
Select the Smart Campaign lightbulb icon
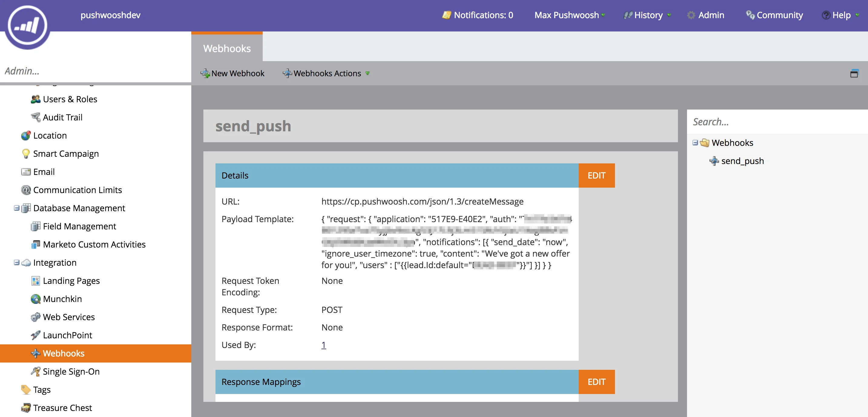[26, 154]
